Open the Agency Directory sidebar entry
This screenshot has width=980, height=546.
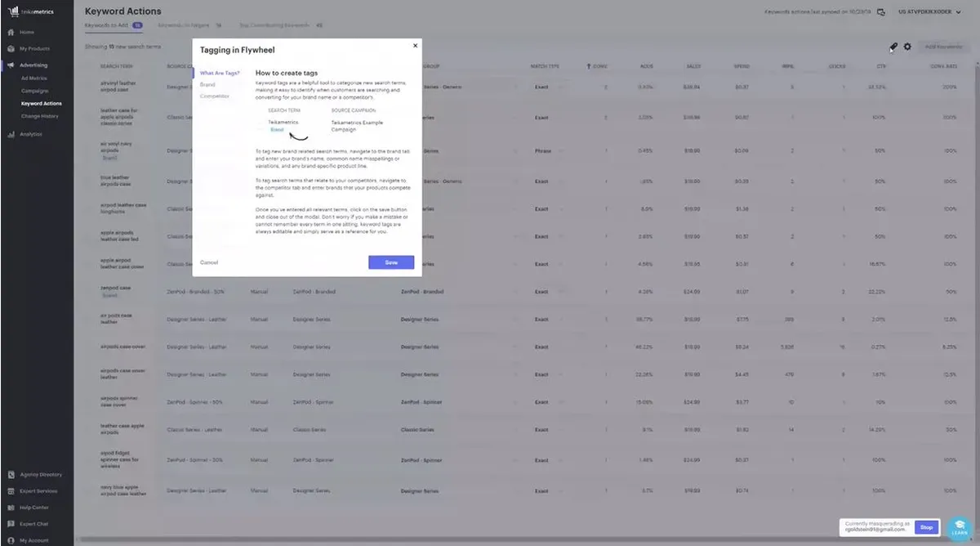34,475
